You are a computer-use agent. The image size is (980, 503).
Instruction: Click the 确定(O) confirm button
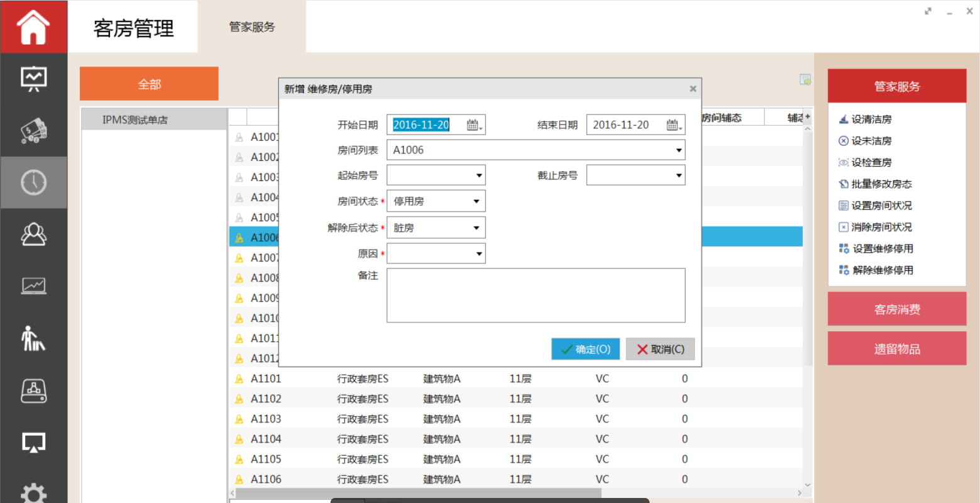click(585, 350)
